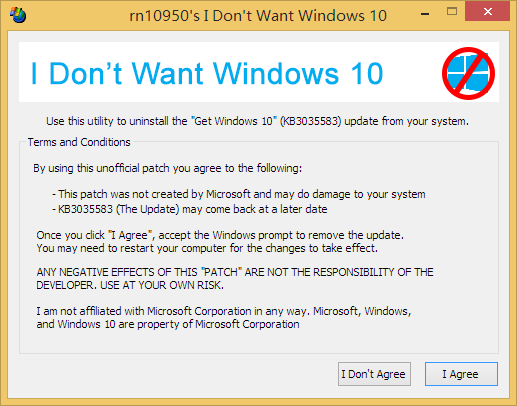Click the 'Once you click "I Agree"' sentence
Screen dimensions: 517x406
click(220, 235)
